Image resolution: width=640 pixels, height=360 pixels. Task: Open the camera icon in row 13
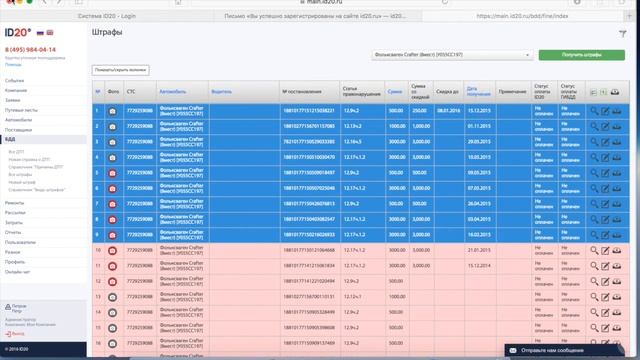[x=112, y=297]
